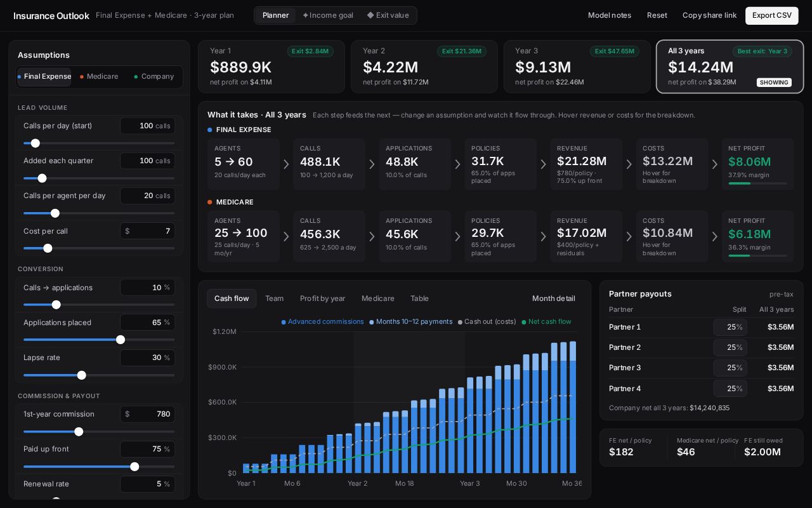Screen dimensions: 812x508
Task: Toggle the Cash out (costs) legend series
Action: coord(487,322)
